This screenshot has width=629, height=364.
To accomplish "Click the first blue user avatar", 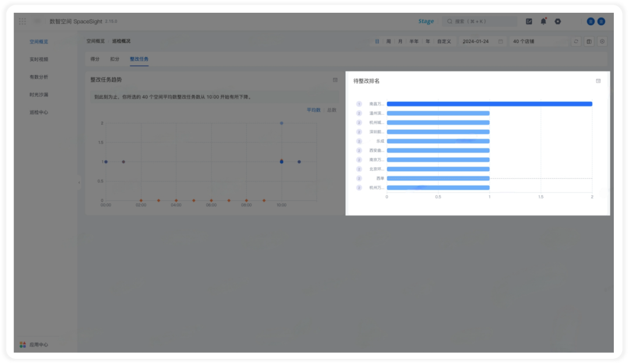I will point(591,22).
